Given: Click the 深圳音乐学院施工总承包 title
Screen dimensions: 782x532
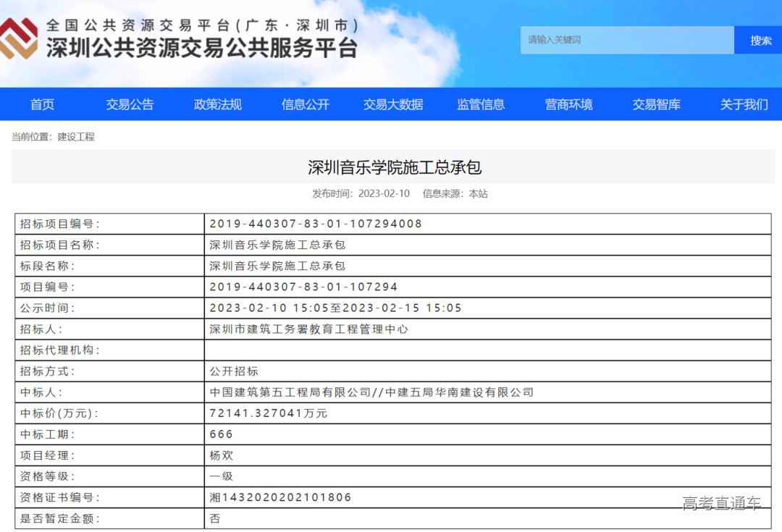Looking at the screenshot, I should [391, 166].
